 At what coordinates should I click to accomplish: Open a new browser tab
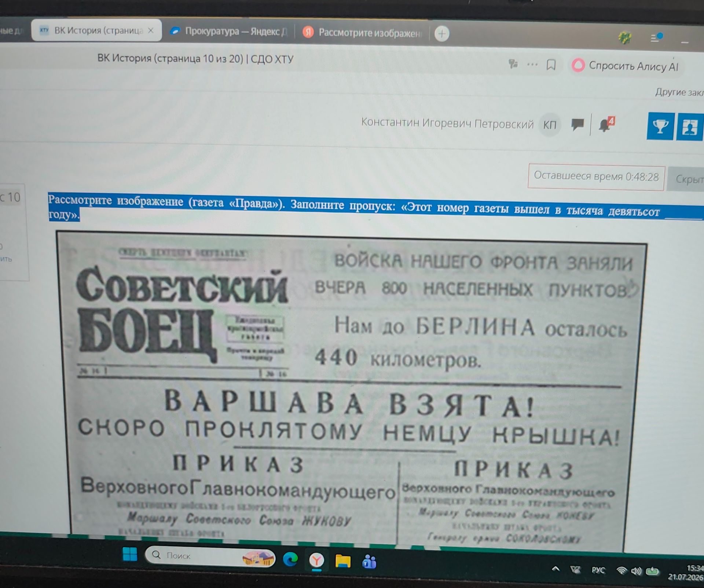[x=442, y=34]
